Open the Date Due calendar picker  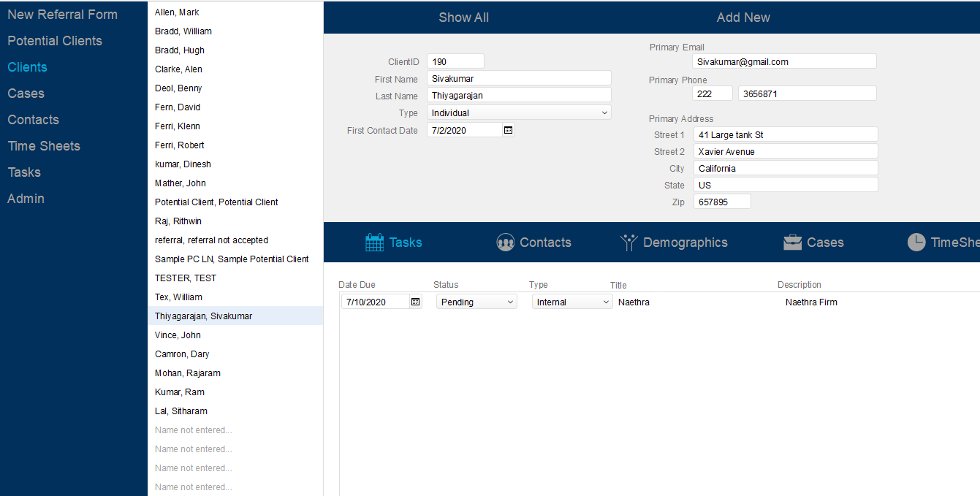tap(416, 302)
